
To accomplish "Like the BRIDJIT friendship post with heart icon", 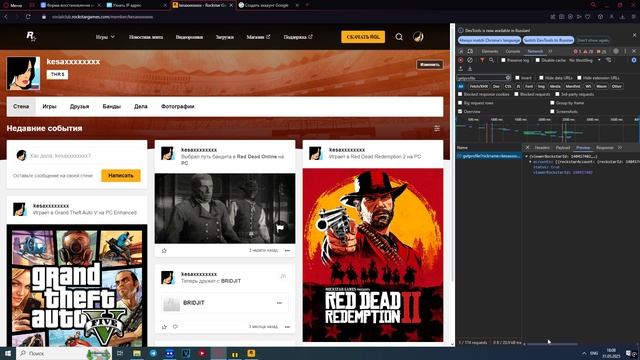I will (x=175, y=327).
